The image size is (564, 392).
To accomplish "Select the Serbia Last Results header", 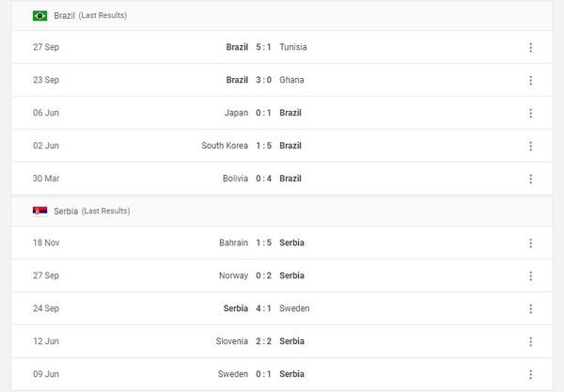I will (92, 212).
